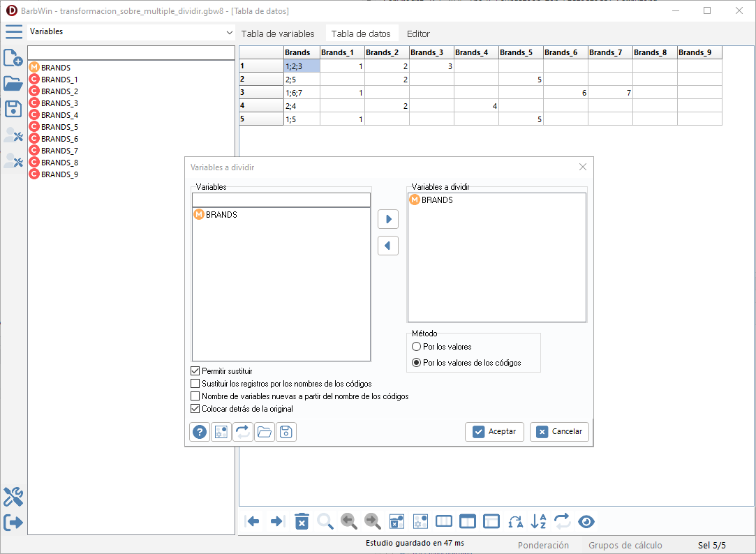Screen dimensions: 756x554
Task: Click the new file icon in left sidebar
Action: [13, 58]
